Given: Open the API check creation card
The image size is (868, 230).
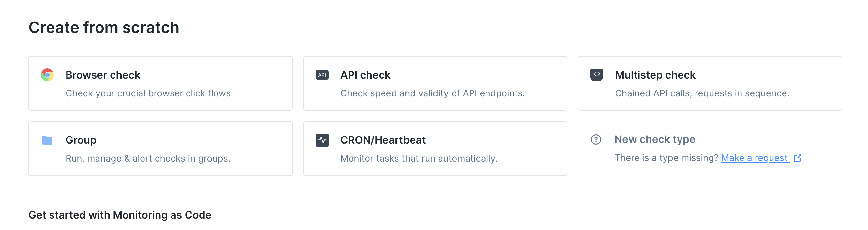Looking at the screenshot, I should tap(435, 83).
